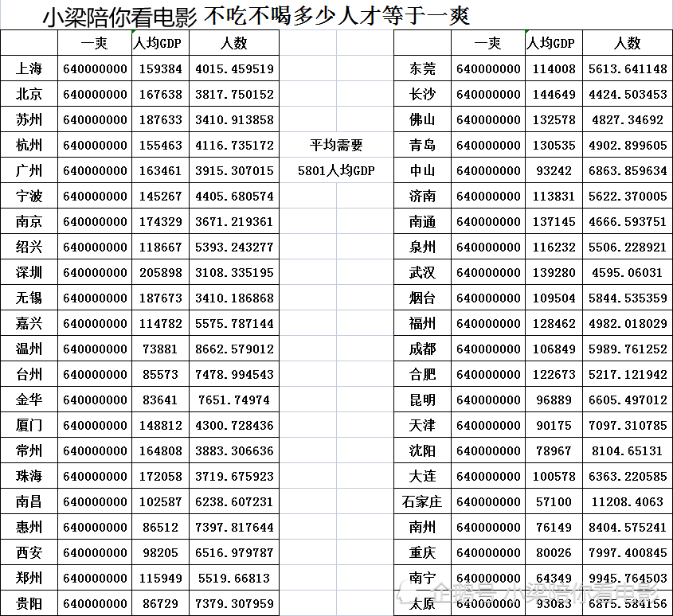Select GDP value 128462 for 福州
This screenshot has height=616, width=673.
[554, 322]
